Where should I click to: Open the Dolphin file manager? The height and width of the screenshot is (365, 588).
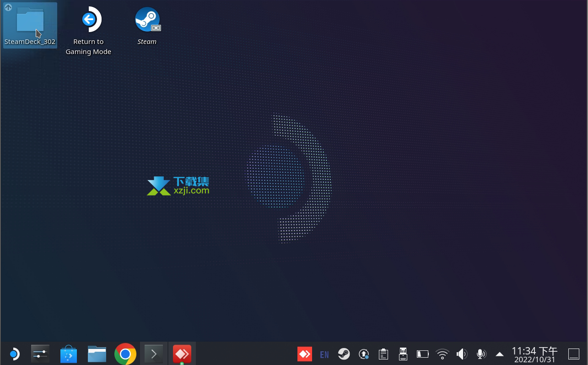(97, 354)
